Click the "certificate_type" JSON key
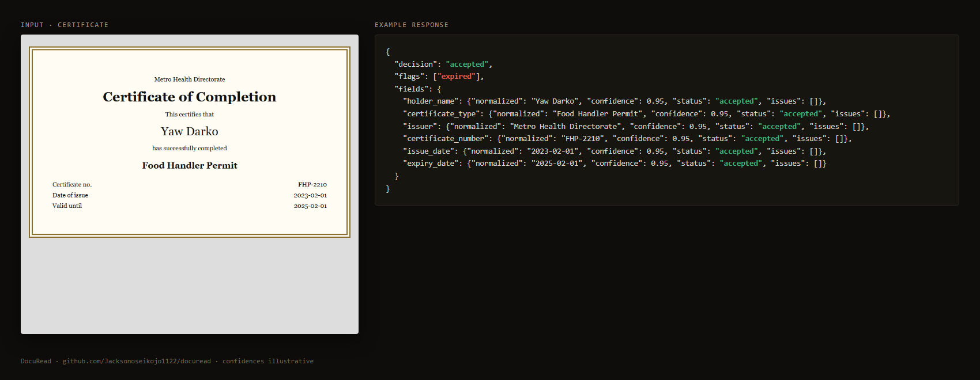Viewport: 980px width, 380px height. 442,113
